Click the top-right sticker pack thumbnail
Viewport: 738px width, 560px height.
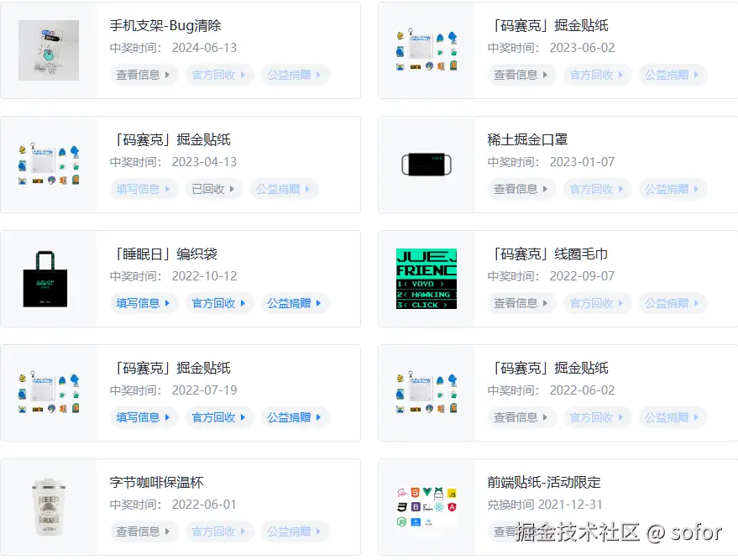click(426, 50)
